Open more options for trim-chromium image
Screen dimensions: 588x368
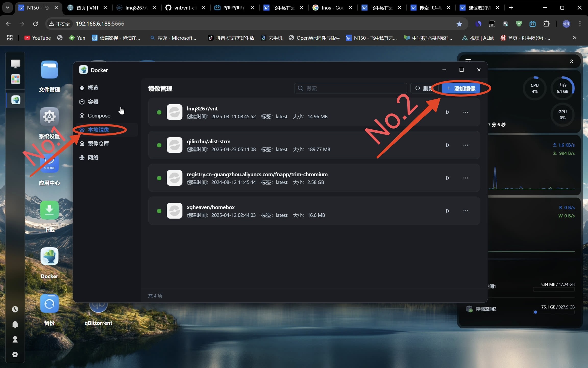tap(465, 178)
